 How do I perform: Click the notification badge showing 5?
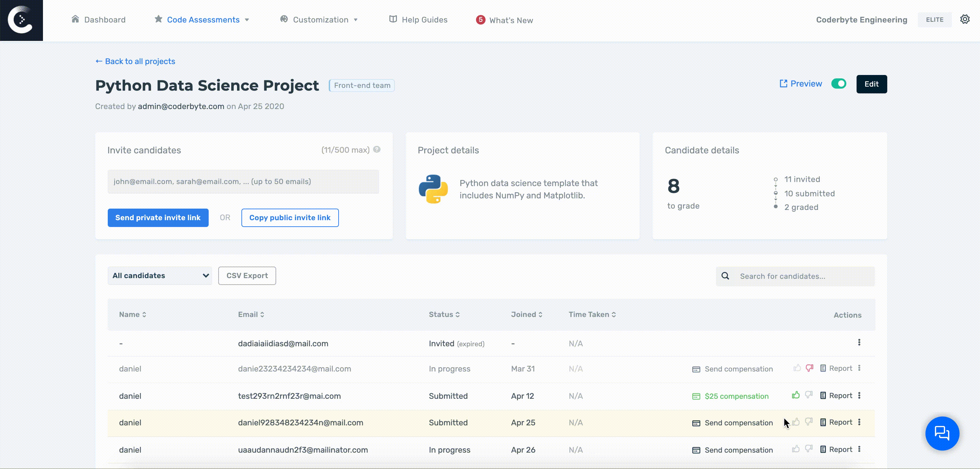click(x=480, y=19)
